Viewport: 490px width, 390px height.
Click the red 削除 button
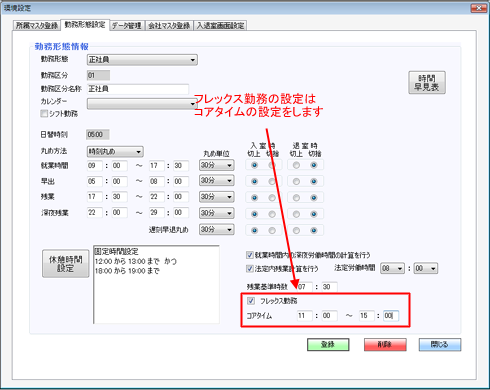pyautogui.click(x=385, y=345)
